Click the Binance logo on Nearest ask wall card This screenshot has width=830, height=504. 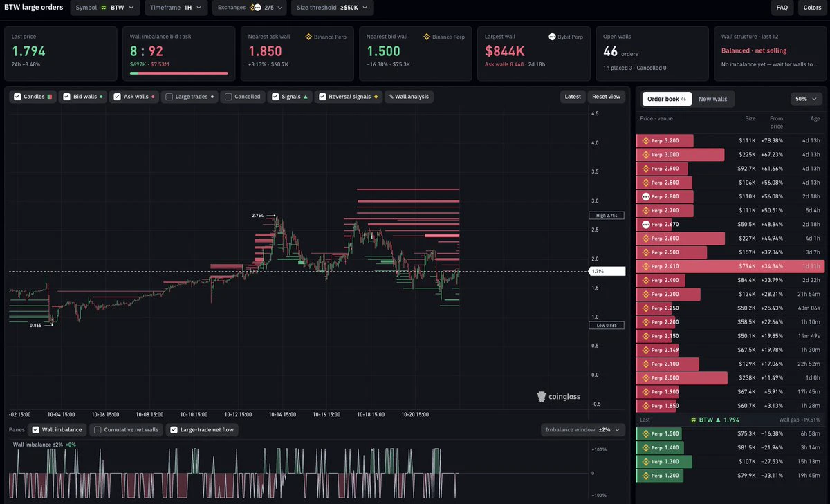(308, 37)
